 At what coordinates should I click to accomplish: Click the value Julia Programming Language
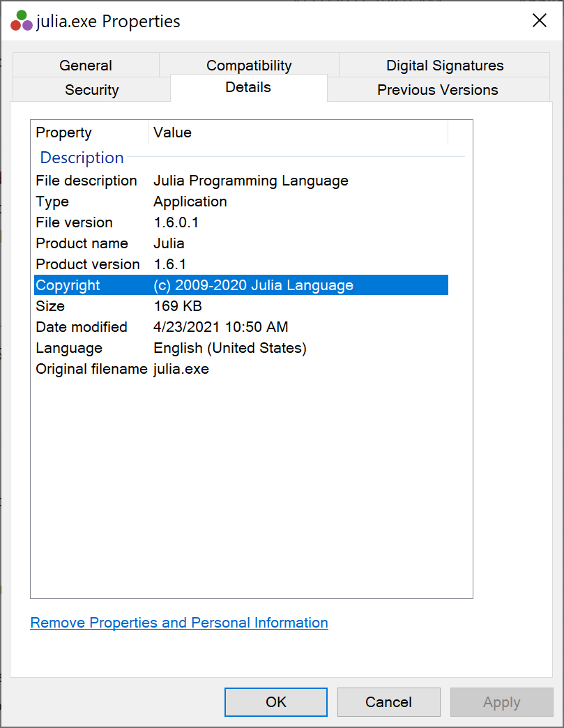tap(251, 181)
